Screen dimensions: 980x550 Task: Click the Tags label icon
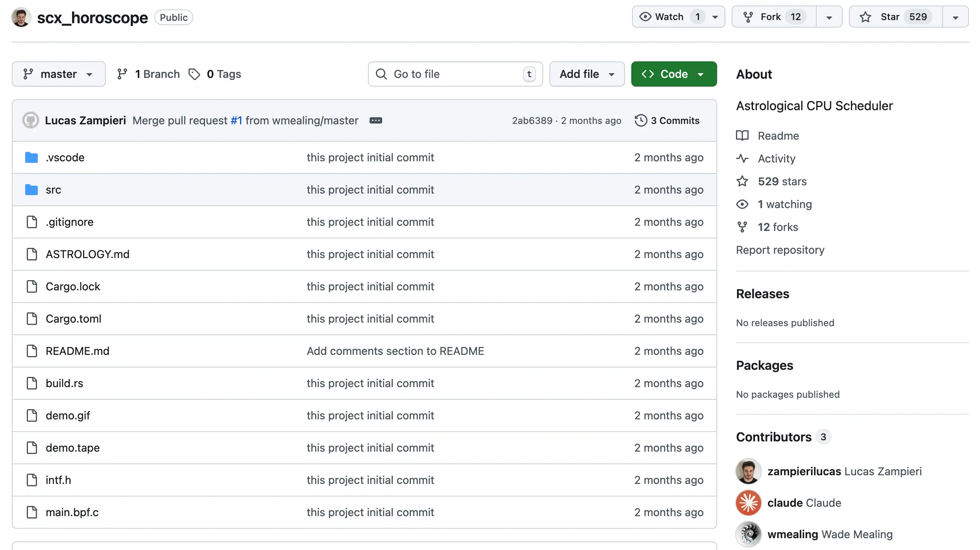click(x=194, y=74)
